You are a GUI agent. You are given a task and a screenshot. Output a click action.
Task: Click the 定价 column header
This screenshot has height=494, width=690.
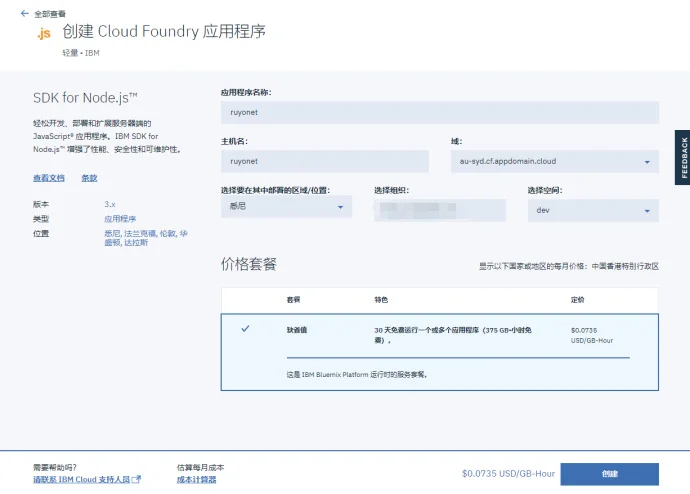(x=577, y=300)
